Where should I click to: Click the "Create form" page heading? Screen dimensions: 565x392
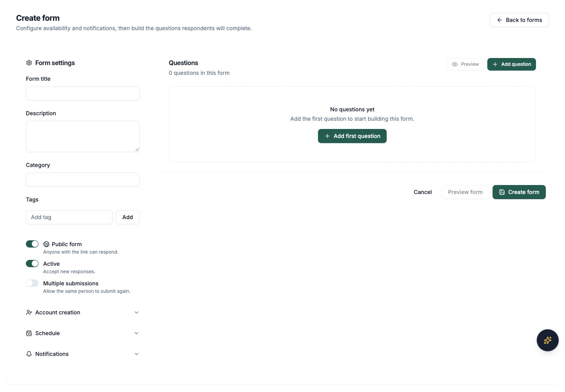click(x=38, y=18)
